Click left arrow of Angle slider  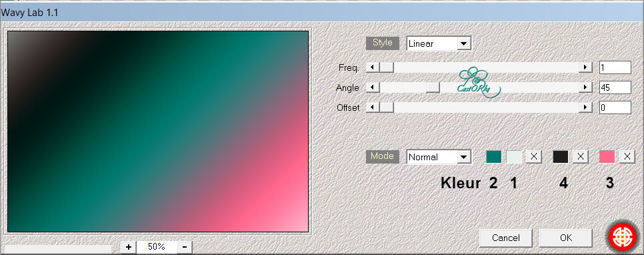coord(373,87)
